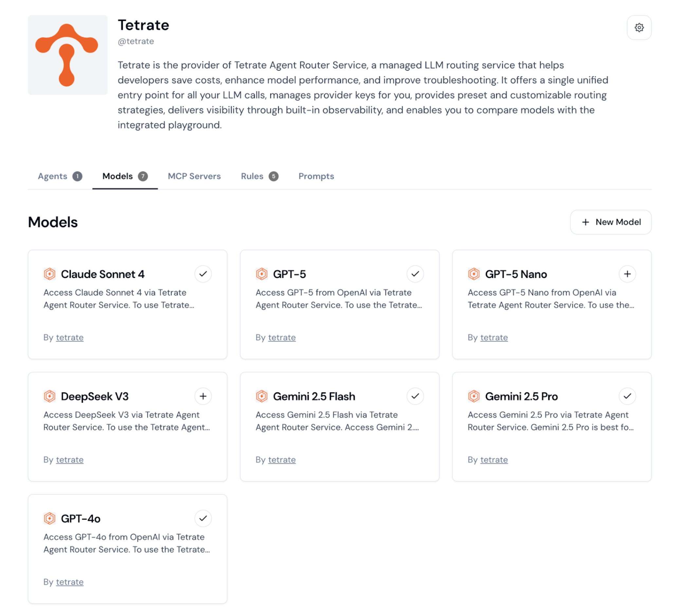Click the GPT-5 Nano model icon
Screen dimensions: 675x616
[474, 274]
